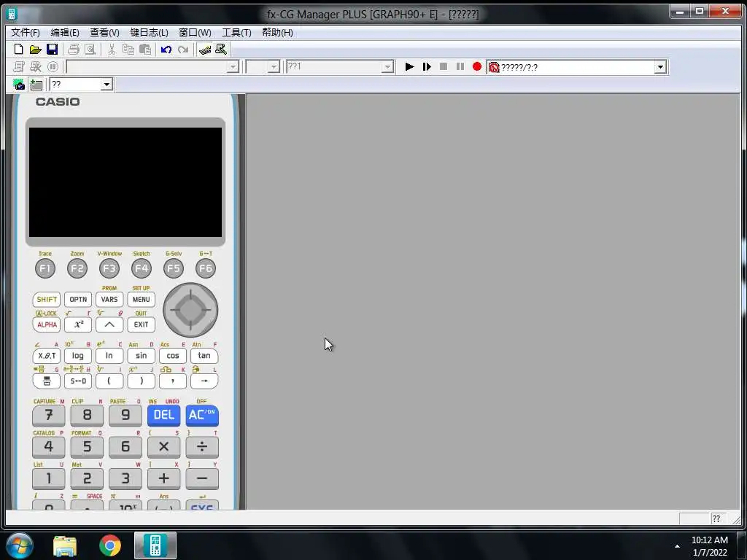Open File Explorer from taskbar
The image size is (747, 560).
(x=65, y=546)
